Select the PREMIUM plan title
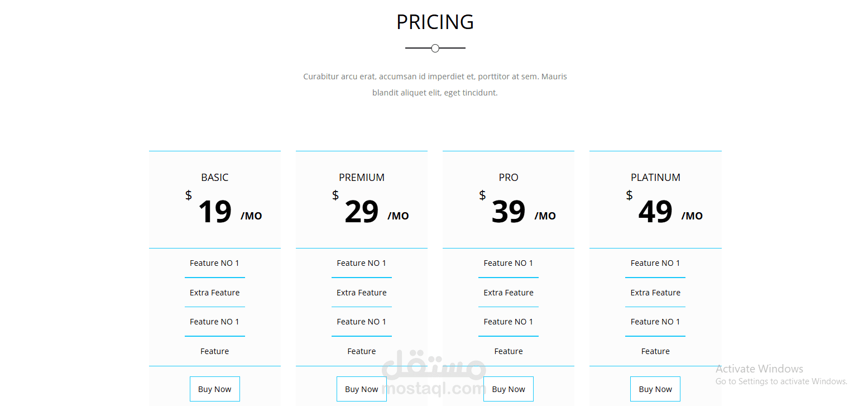The image size is (868, 406). [362, 178]
